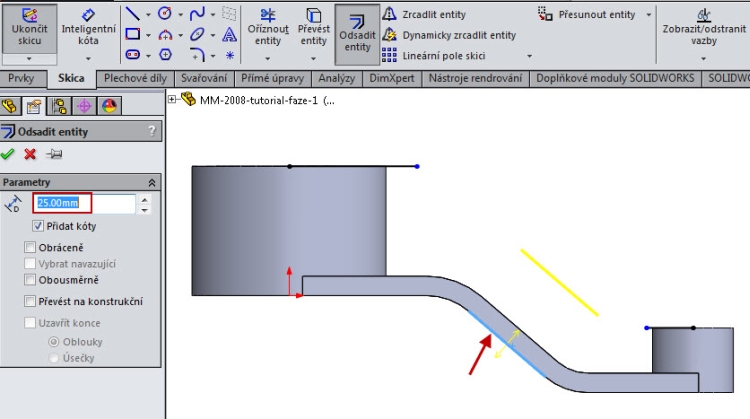Viewport: 750px width, 419px height.
Task: Select the Spline sketch tool
Action: point(197,13)
